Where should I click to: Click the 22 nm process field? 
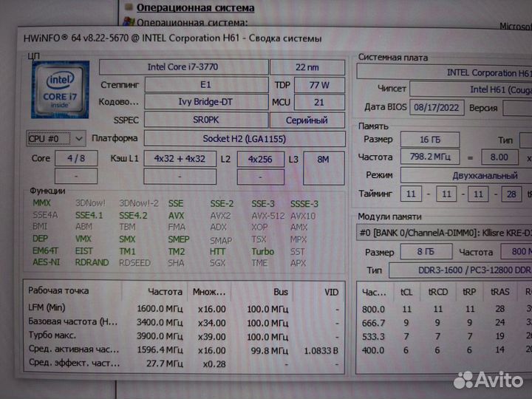(307, 67)
